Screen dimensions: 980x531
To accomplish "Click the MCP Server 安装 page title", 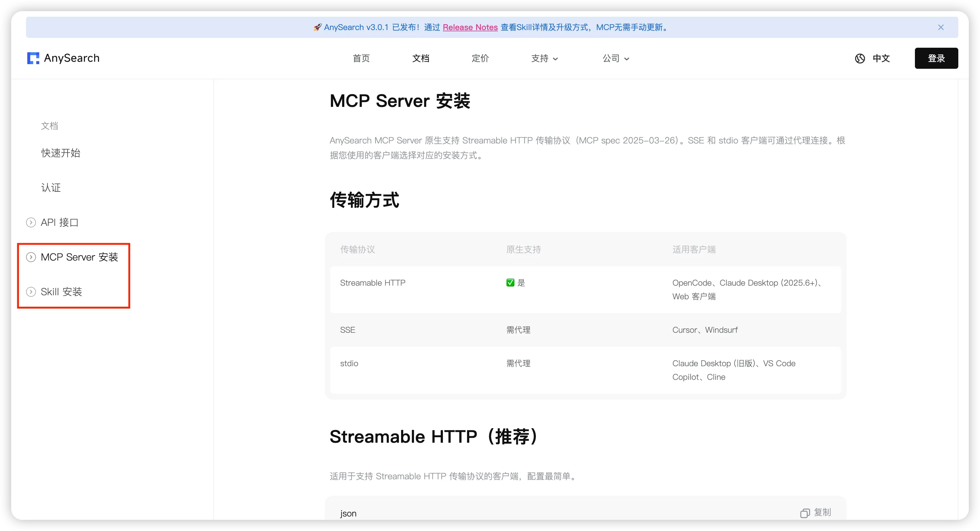I will point(400,101).
